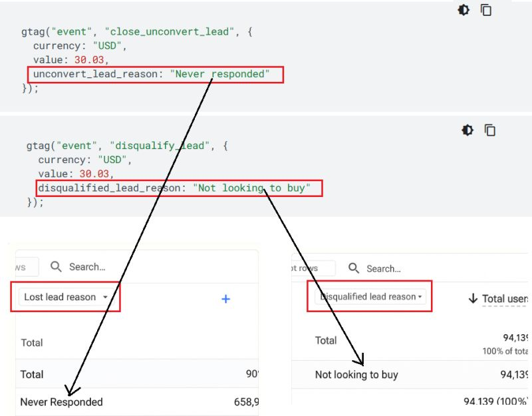Add a dimension with the blue plus icon
532x416 pixels.
[225, 299]
